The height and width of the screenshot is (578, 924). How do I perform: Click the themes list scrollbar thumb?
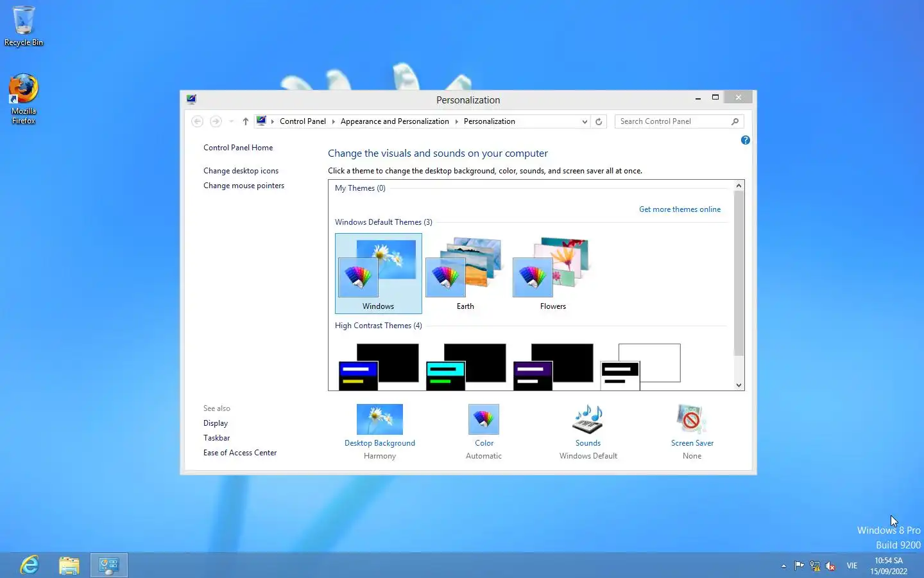(x=739, y=273)
